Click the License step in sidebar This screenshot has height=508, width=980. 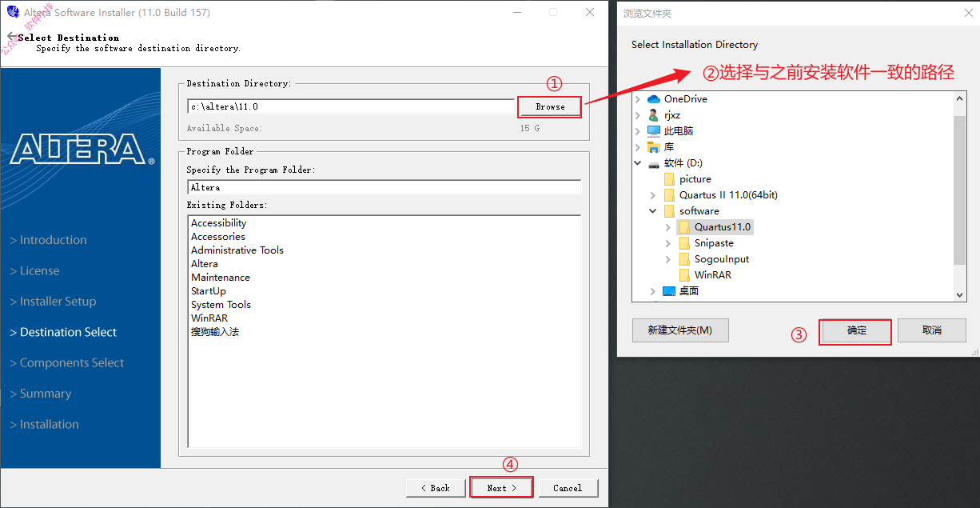click(x=34, y=271)
